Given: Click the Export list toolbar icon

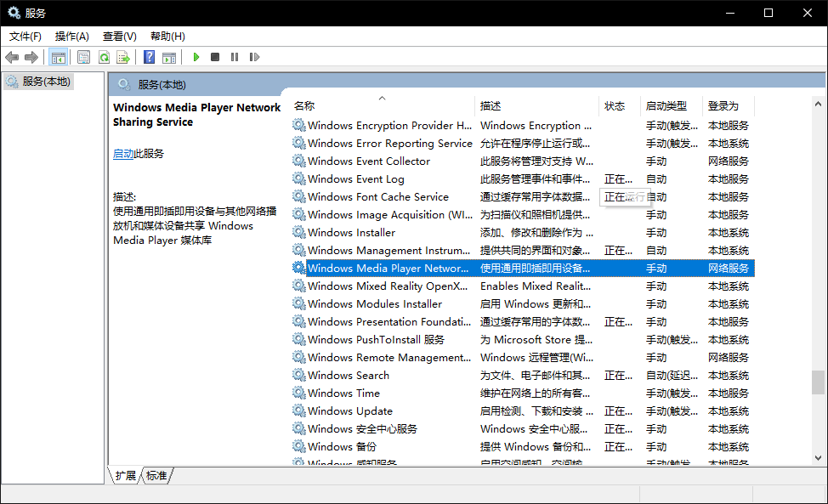Looking at the screenshot, I should [123, 57].
